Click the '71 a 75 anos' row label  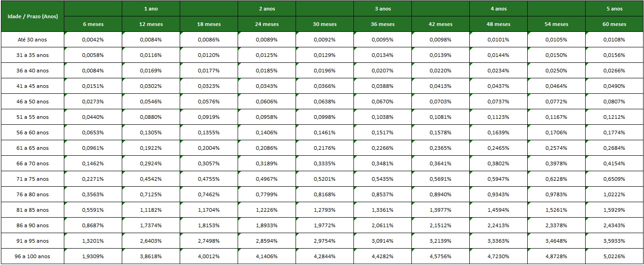pyautogui.click(x=32, y=179)
